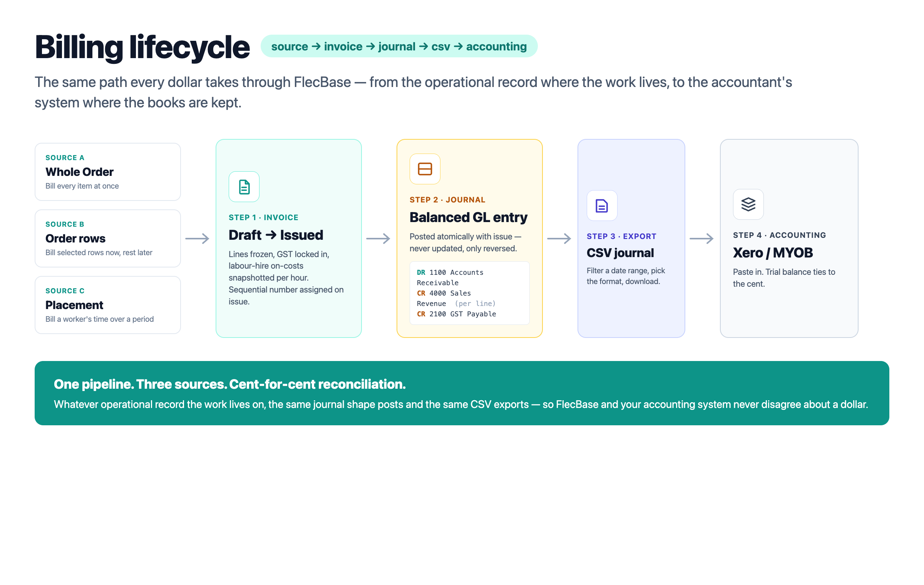Viewport: 924px width, 585px height.
Task: Select the Source A Whole Order card
Action: coord(108,172)
